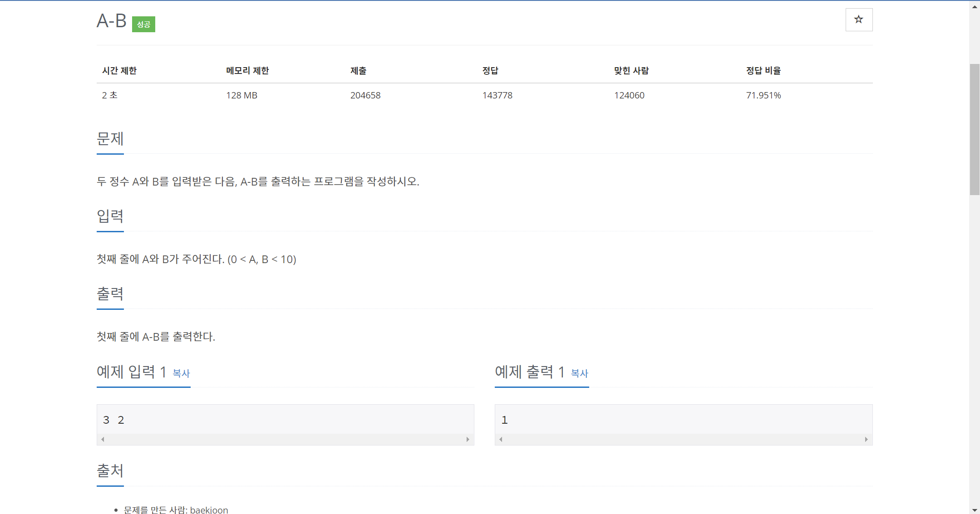This screenshot has height=514, width=980.
Task: Click the A-B problem title
Action: [112, 21]
